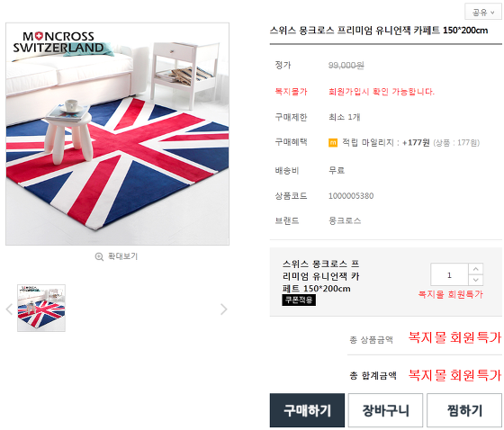The image size is (504, 430).
Task: Select the Union Jack carpet thumbnail
Action: click(x=41, y=308)
